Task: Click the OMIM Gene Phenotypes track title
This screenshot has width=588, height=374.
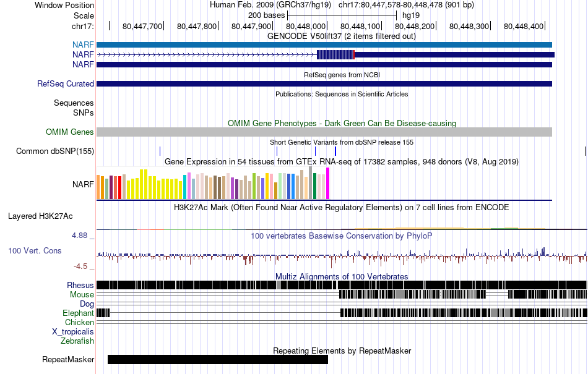Action: coord(342,123)
